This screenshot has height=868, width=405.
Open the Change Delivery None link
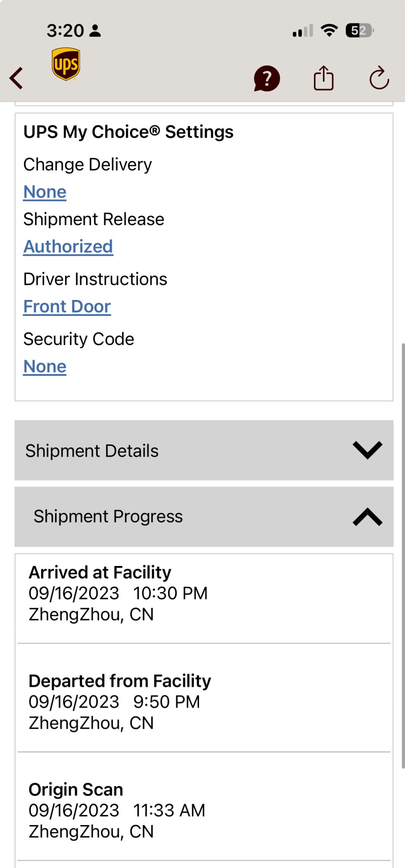(45, 192)
